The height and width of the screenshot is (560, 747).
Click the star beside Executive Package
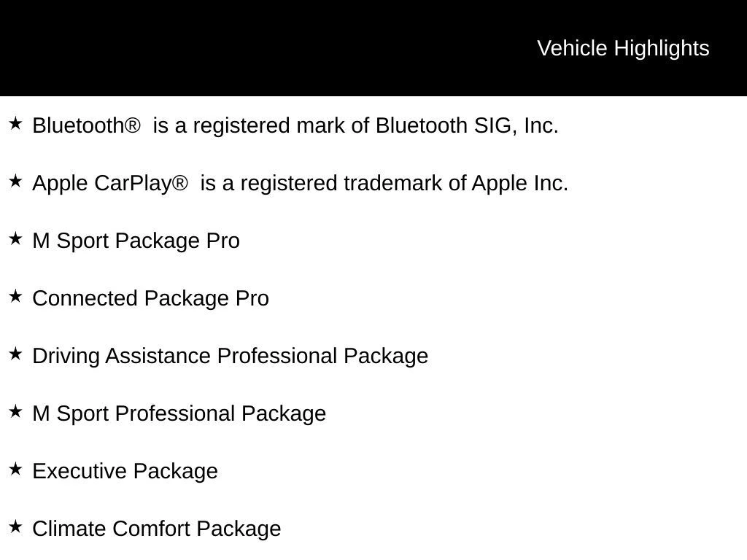15,470
